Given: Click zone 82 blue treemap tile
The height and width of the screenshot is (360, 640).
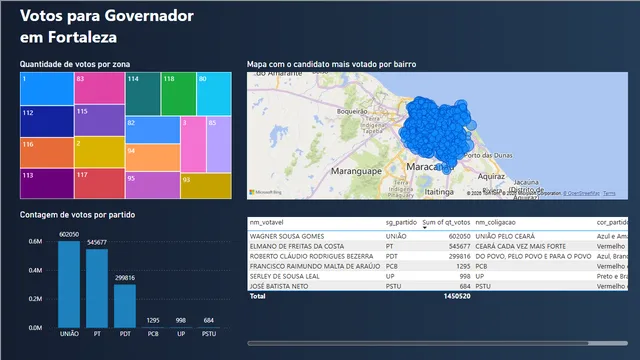Looking at the screenshot, I should tap(153, 130).
